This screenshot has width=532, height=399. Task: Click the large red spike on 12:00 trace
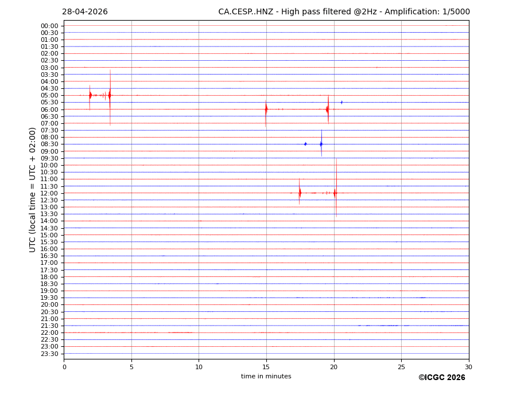pyautogui.click(x=336, y=188)
